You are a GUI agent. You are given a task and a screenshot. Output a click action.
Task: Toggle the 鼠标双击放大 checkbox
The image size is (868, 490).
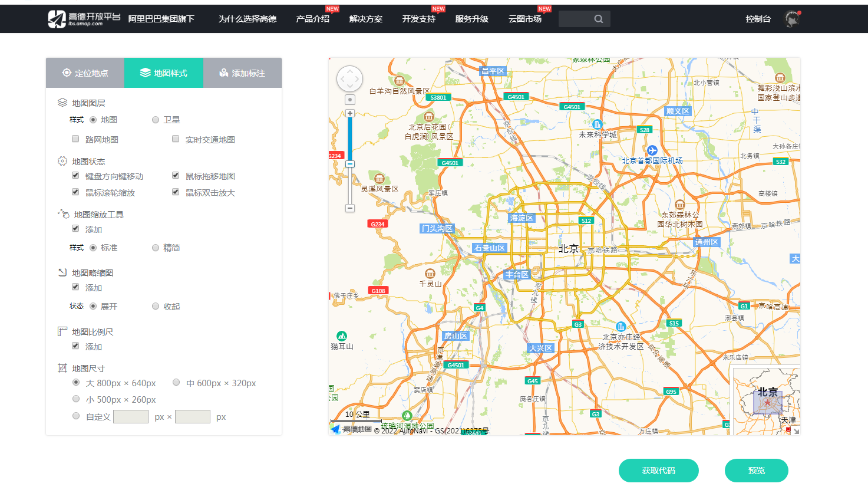176,192
